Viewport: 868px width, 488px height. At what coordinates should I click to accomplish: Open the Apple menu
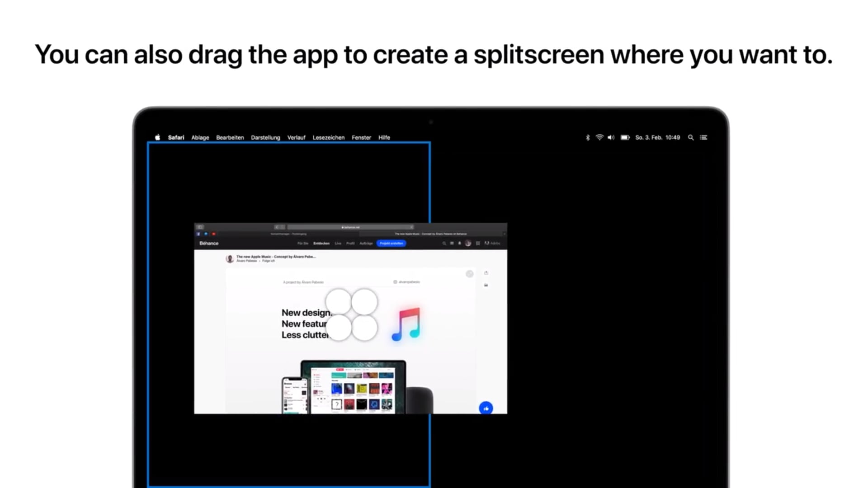157,137
